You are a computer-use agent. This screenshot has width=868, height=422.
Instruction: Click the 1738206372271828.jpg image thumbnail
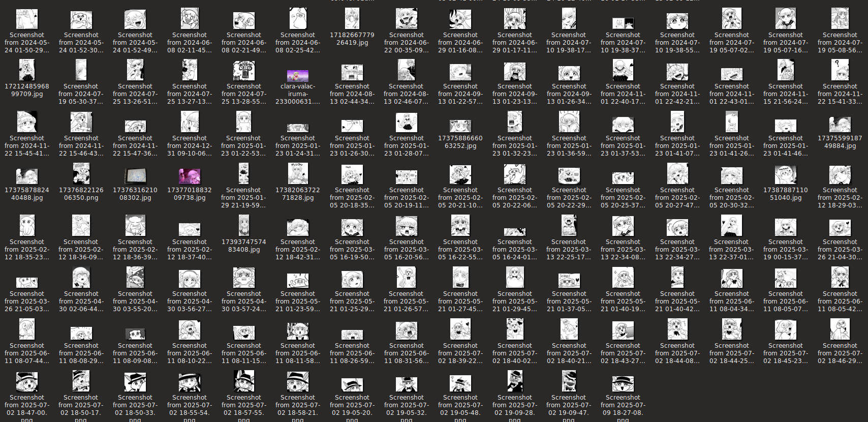298,174
